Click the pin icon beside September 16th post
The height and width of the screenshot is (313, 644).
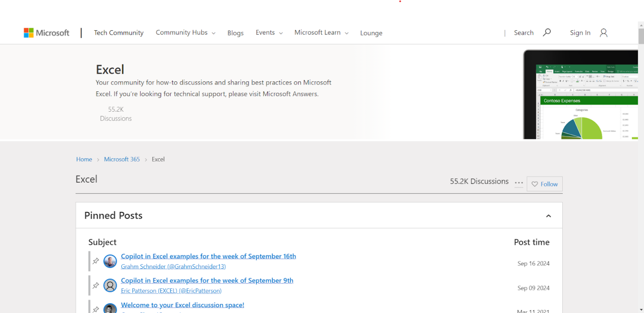click(x=96, y=261)
